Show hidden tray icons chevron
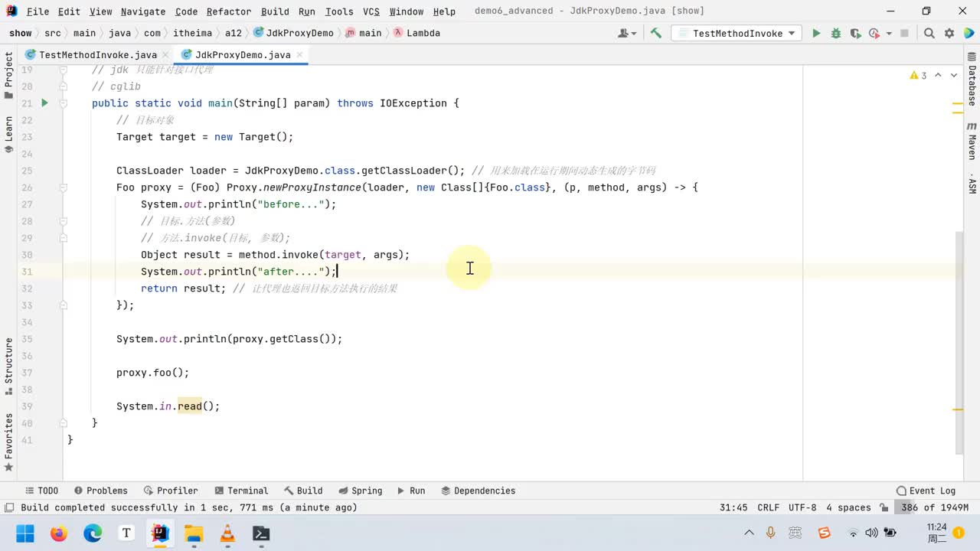980x551 pixels. (749, 533)
